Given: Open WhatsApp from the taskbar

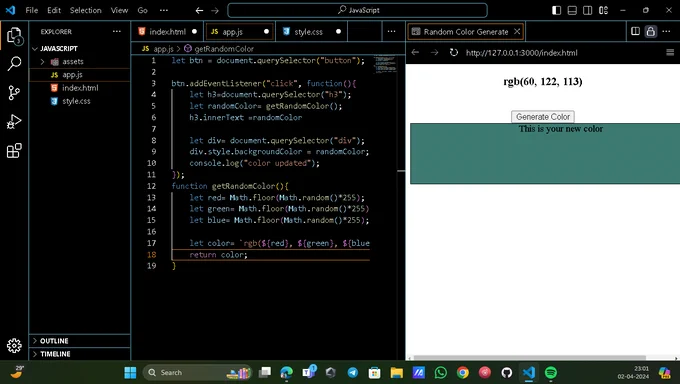Looking at the screenshot, I should [441, 372].
